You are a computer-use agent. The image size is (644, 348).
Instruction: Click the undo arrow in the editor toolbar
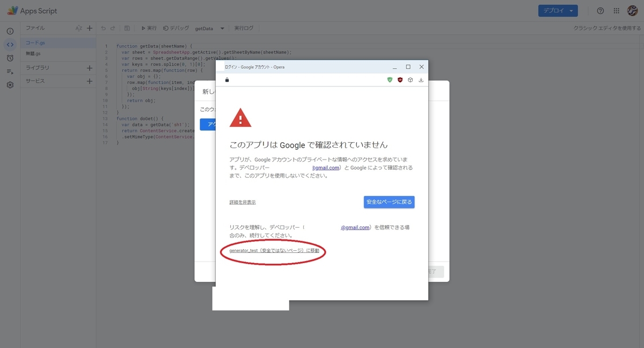(103, 28)
